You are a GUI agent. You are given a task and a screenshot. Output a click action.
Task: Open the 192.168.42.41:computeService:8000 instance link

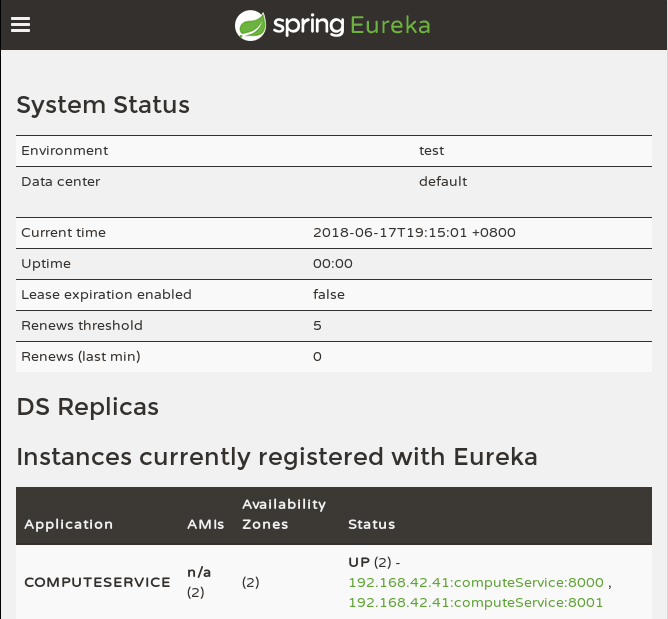point(476,582)
